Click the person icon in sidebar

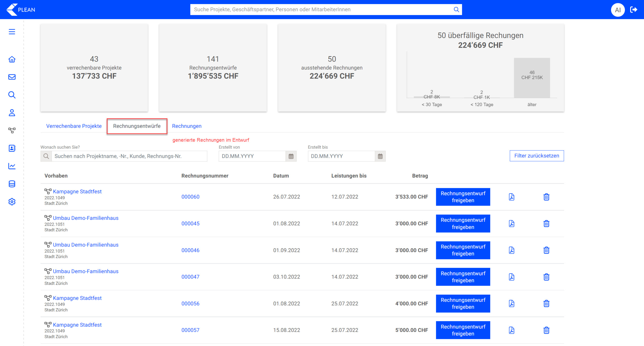pyautogui.click(x=12, y=113)
